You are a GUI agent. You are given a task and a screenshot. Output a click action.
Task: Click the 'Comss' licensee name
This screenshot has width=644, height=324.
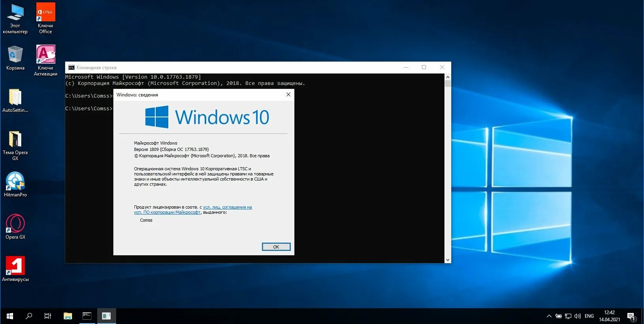pyautogui.click(x=146, y=220)
